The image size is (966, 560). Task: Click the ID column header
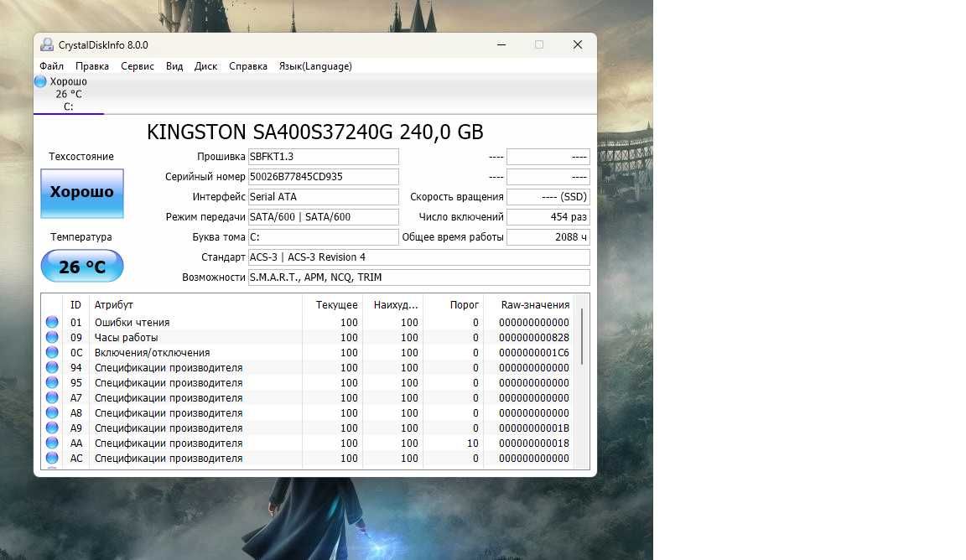tap(75, 305)
